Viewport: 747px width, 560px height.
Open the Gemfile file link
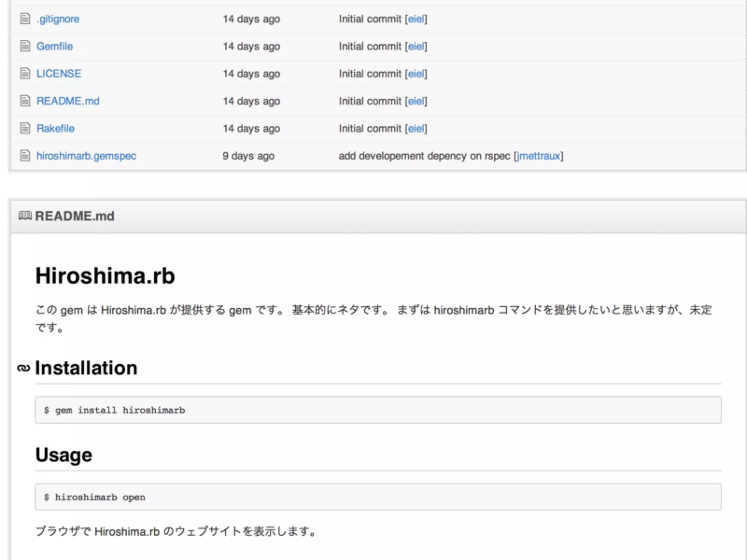(x=55, y=46)
